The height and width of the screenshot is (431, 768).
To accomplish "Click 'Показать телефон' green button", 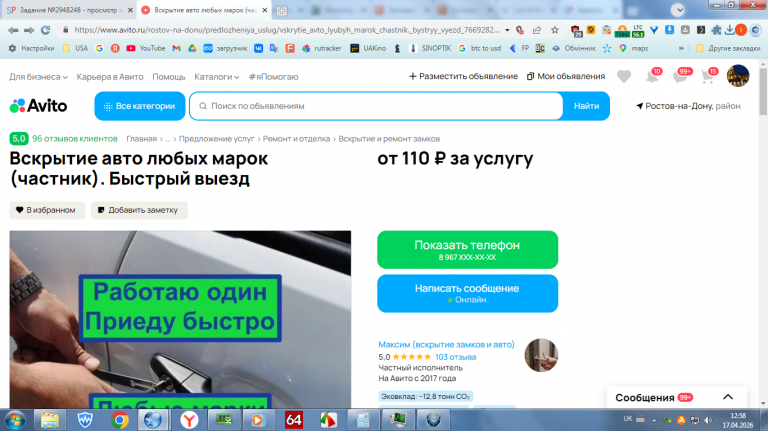I will (x=467, y=250).
